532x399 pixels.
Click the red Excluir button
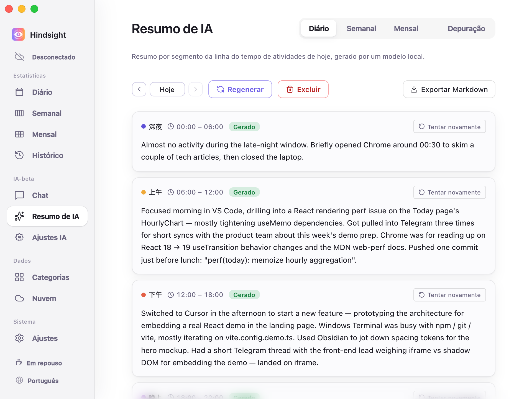pos(303,89)
